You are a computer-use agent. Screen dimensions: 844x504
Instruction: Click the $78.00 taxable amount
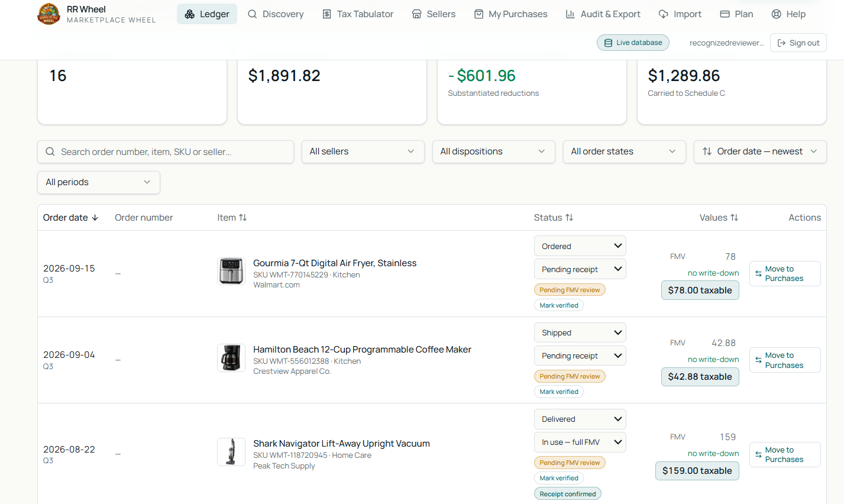(x=700, y=290)
